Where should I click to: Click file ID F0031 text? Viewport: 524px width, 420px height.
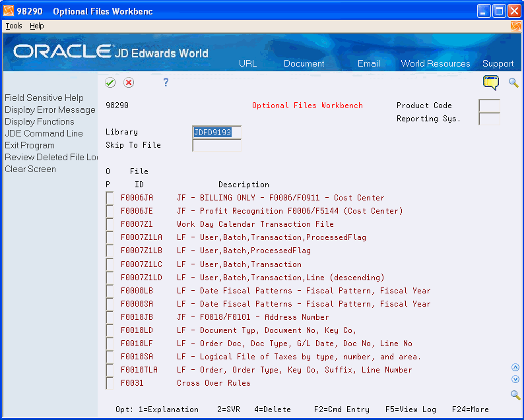pos(132,383)
